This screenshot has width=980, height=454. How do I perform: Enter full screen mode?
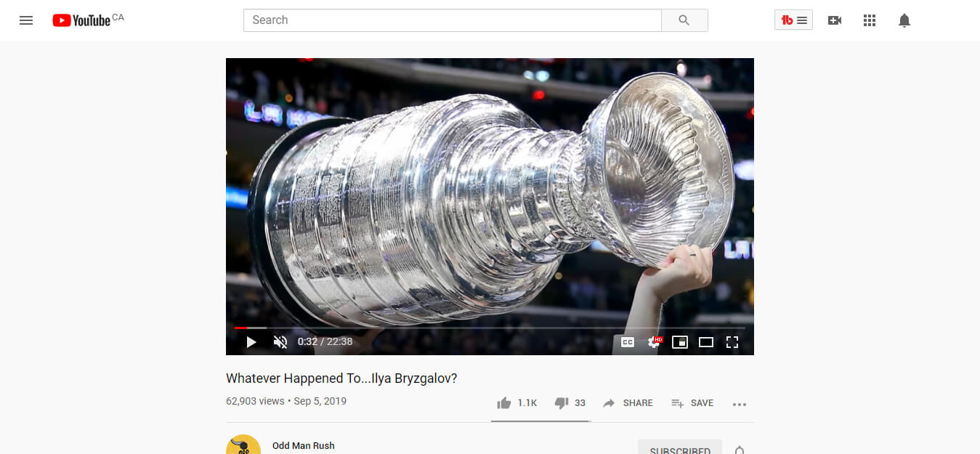(732, 341)
